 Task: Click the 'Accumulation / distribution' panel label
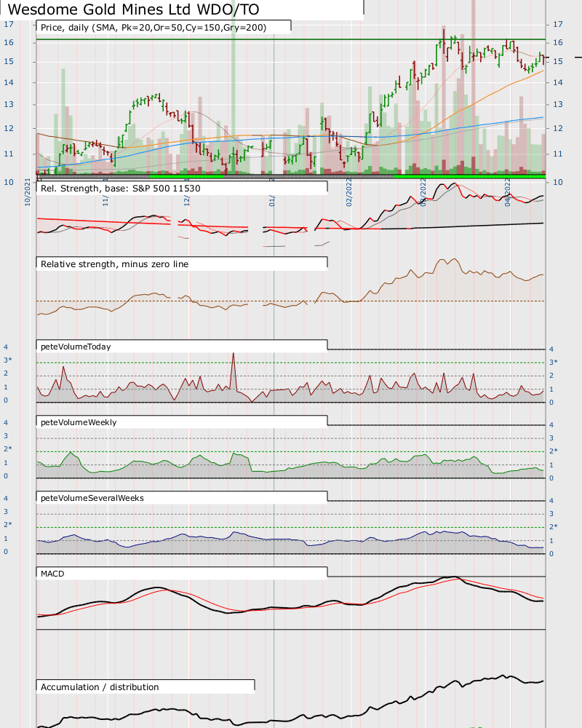pyautogui.click(x=100, y=687)
